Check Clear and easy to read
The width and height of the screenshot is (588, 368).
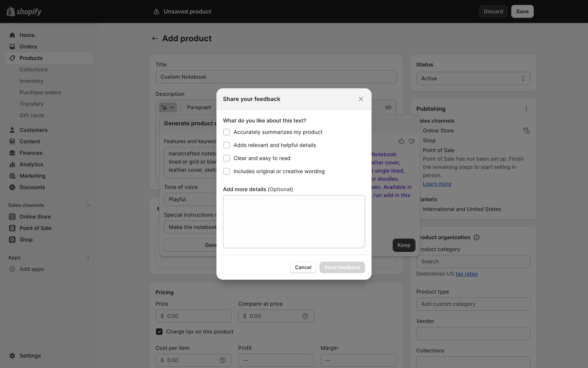point(227,158)
